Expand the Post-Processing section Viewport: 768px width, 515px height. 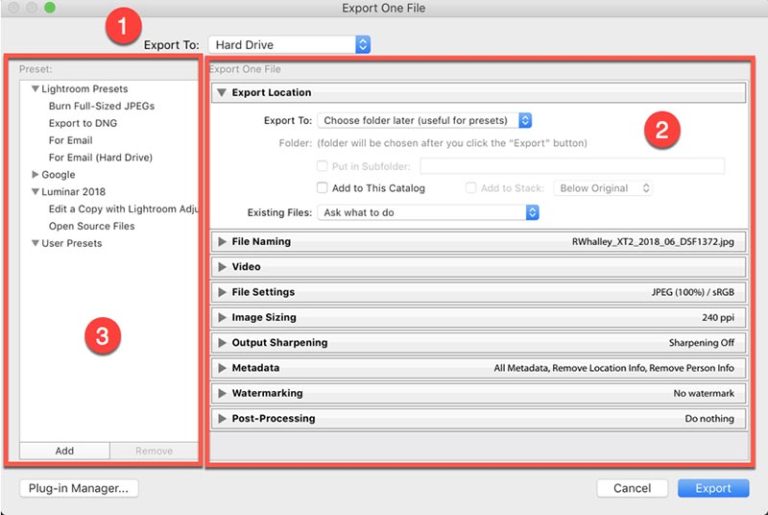click(x=222, y=418)
